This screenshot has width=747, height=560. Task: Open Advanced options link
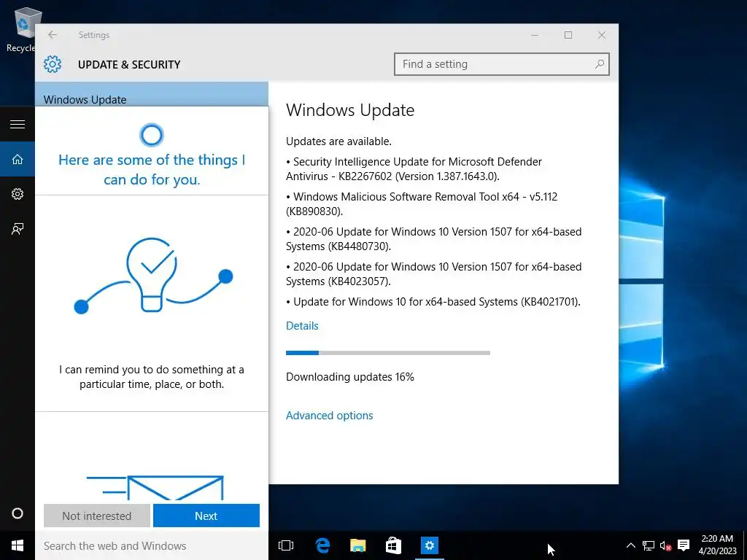click(x=329, y=415)
